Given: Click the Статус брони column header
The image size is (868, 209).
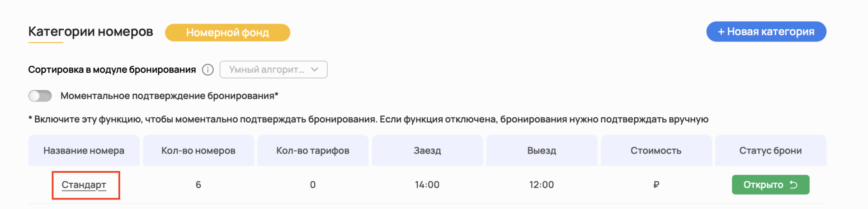Looking at the screenshot, I should pos(770,151).
